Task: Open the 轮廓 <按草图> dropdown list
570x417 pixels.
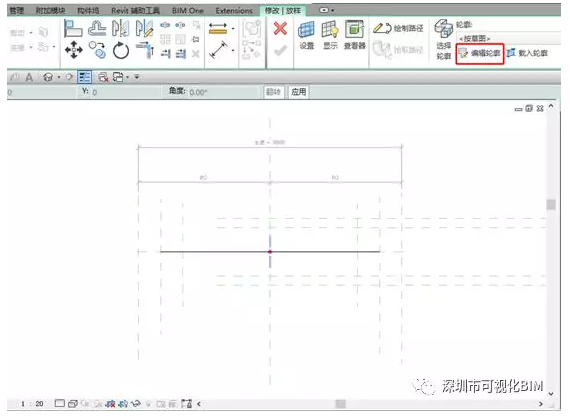Action: click(508, 38)
